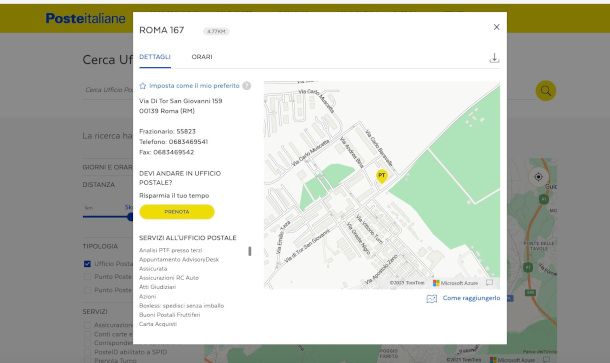610x363 pixels.
Task: Click the map icon beside Come raggiungerlo
Action: 432,298
